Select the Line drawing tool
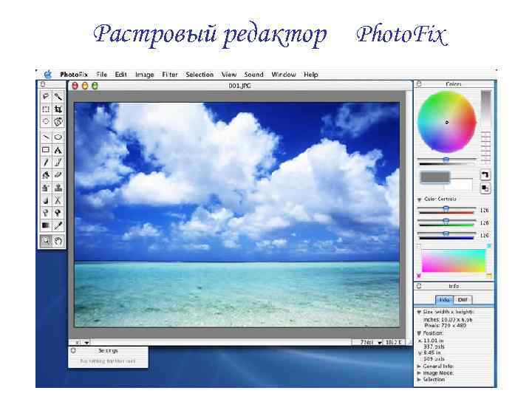 46,137
